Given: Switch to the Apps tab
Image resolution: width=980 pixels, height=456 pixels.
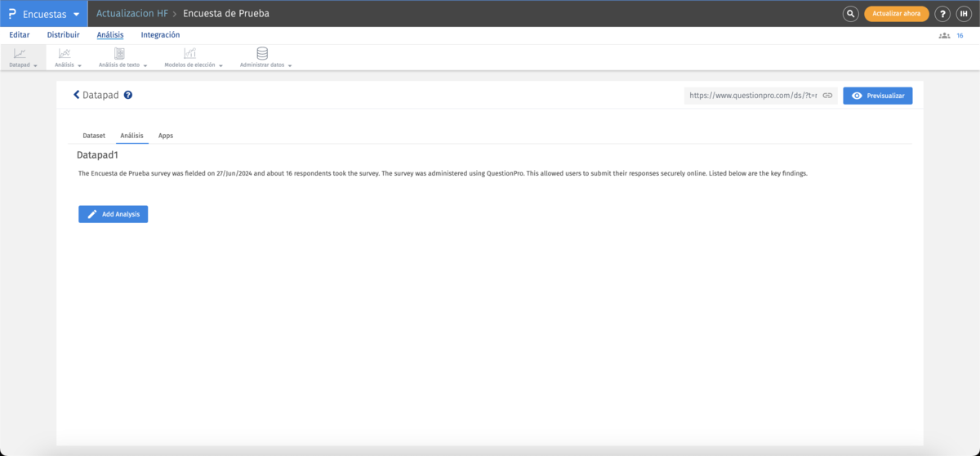Looking at the screenshot, I should point(166,136).
